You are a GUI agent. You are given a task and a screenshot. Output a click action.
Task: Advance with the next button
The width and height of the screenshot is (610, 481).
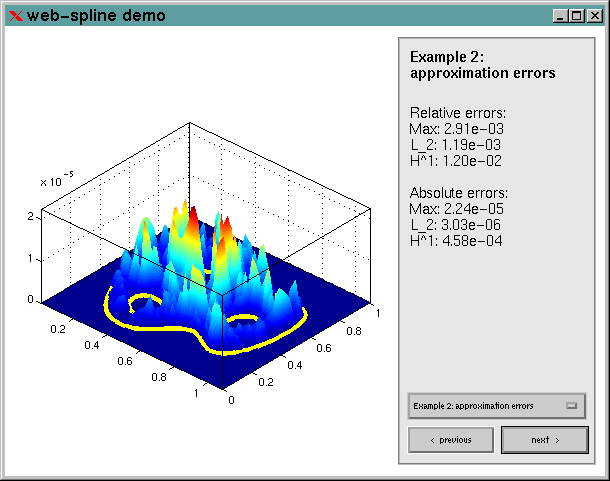pos(544,440)
